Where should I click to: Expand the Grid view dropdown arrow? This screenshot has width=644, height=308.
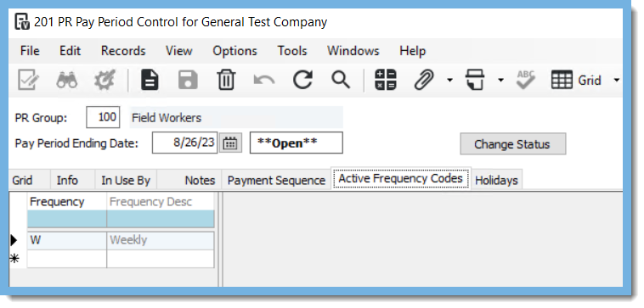point(617,80)
